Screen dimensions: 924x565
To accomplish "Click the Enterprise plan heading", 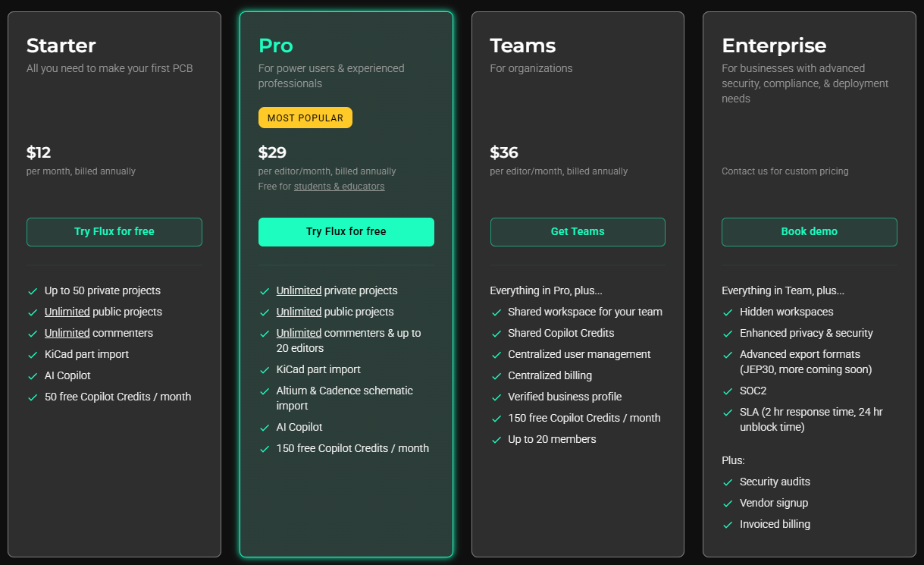I will [x=774, y=46].
